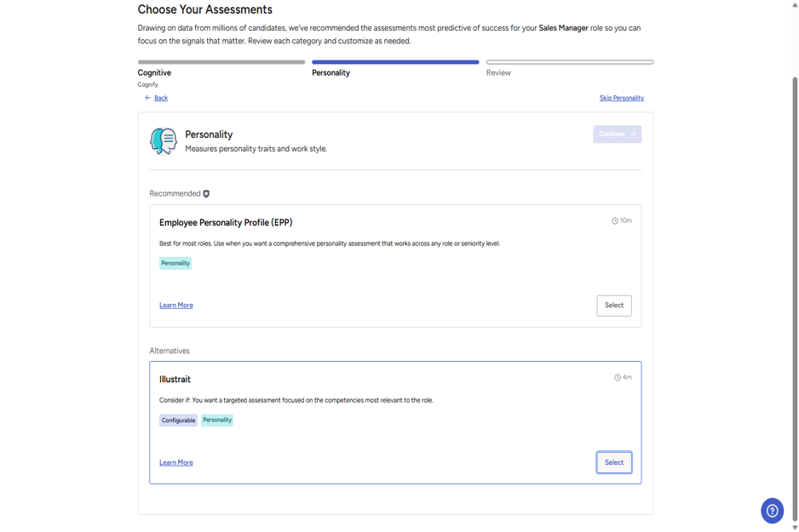Select the Illustrait assessment
This screenshot has width=799, height=532.
click(x=614, y=462)
